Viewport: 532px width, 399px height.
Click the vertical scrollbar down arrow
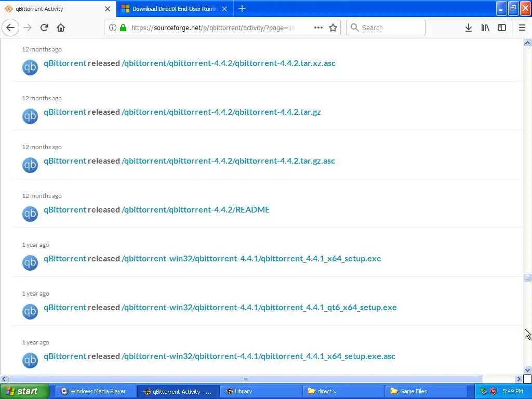point(527,370)
